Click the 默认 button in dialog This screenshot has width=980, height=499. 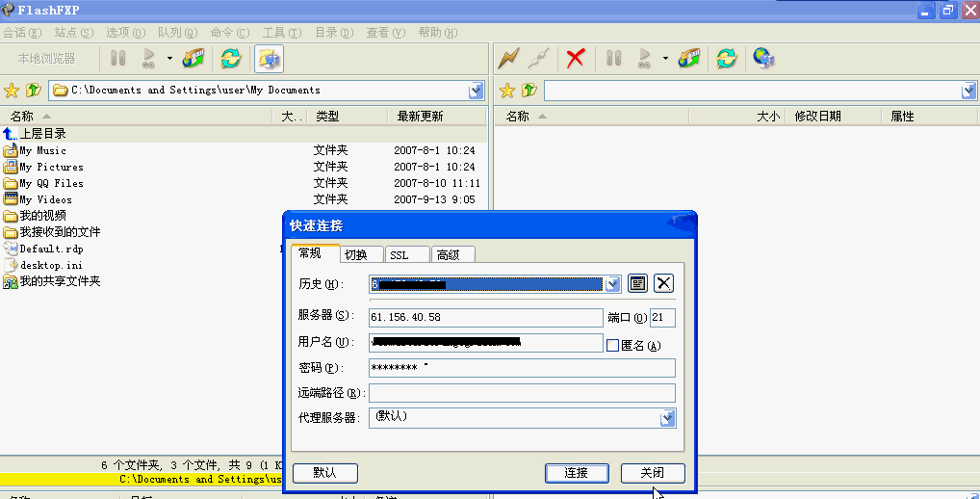pyautogui.click(x=325, y=473)
